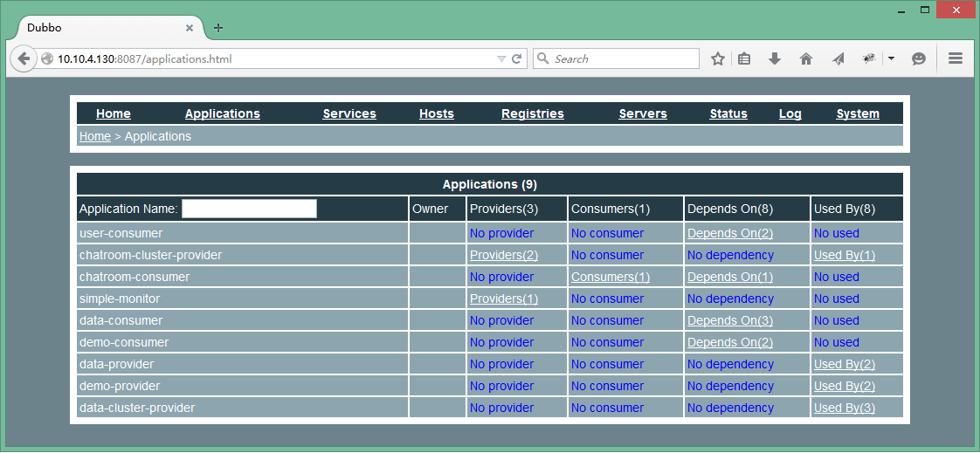Click the Application Name filter field

pyautogui.click(x=249, y=209)
